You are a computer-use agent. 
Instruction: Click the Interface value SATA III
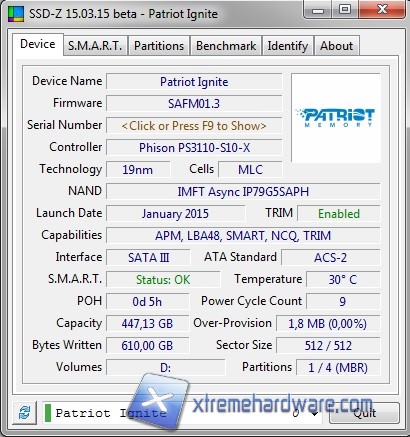pos(148,258)
